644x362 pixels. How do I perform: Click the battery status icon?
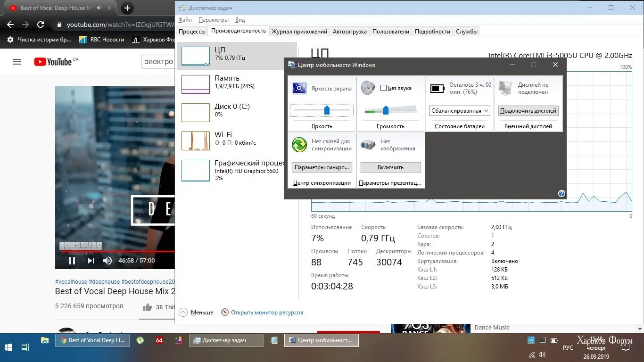point(437,89)
